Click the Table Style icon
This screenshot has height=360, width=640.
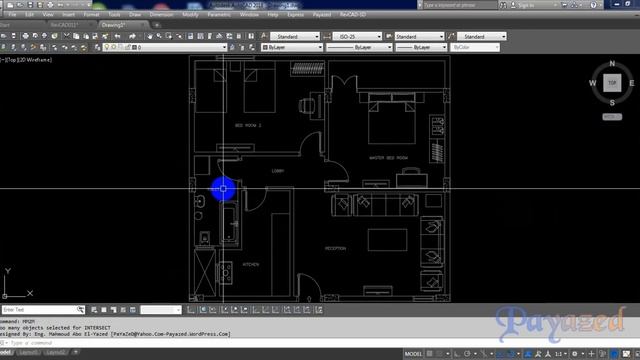click(389, 36)
